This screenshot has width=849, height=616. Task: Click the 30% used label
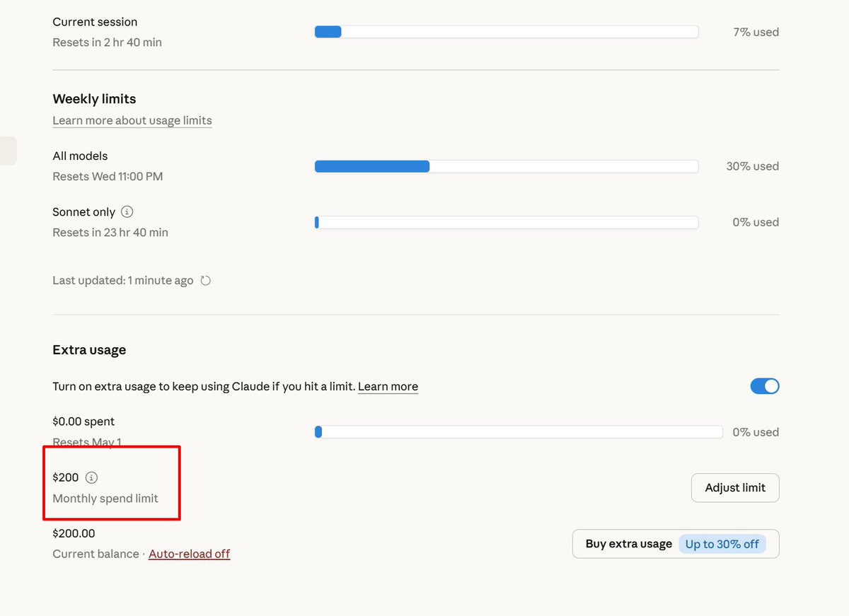tap(753, 166)
